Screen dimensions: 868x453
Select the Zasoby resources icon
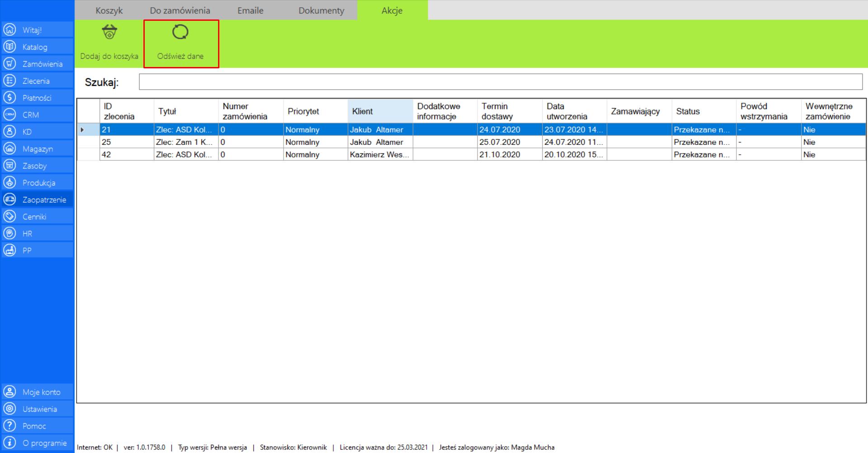coord(9,166)
